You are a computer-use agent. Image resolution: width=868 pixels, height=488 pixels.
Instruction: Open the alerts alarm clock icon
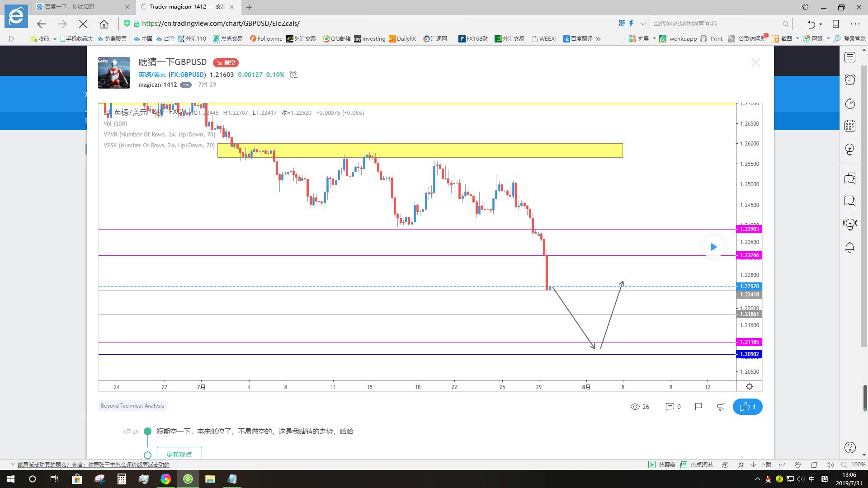pyautogui.click(x=850, y=80)
